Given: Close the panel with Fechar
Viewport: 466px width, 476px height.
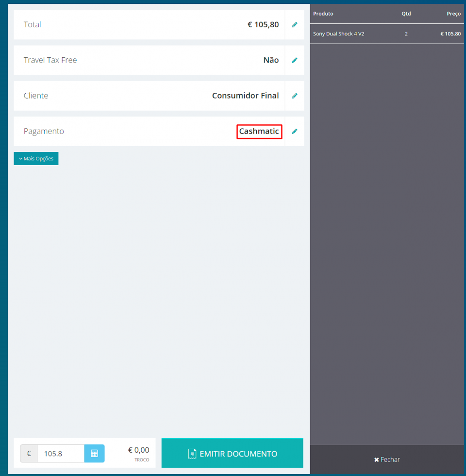Looking at the screenshot, I should (387, 459).
